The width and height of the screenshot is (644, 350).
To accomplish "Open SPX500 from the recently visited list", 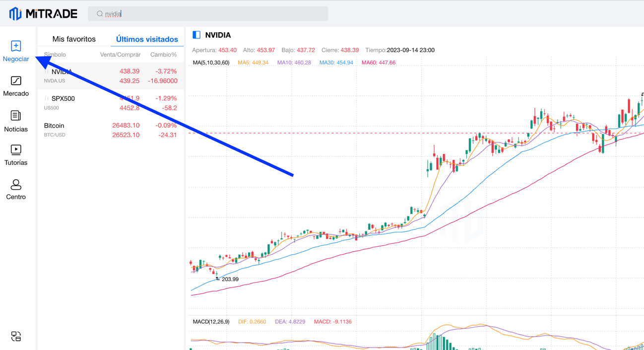I will [110, 103].
